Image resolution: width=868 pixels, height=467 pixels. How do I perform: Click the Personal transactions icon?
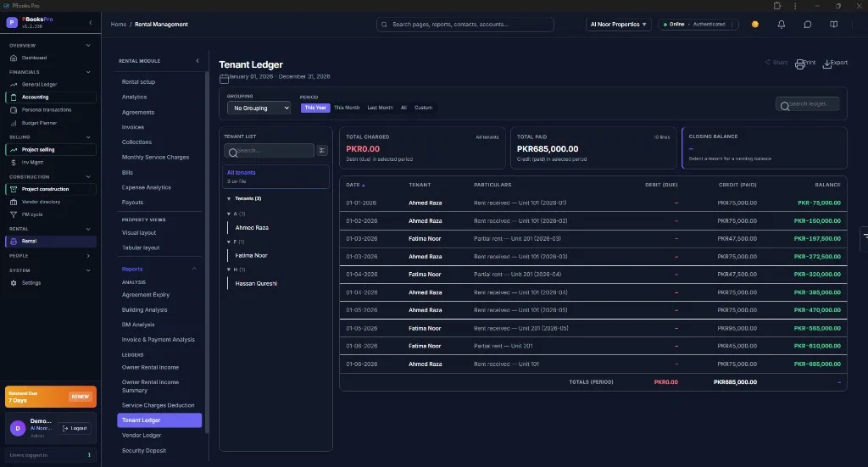click(x=14, y=110)
